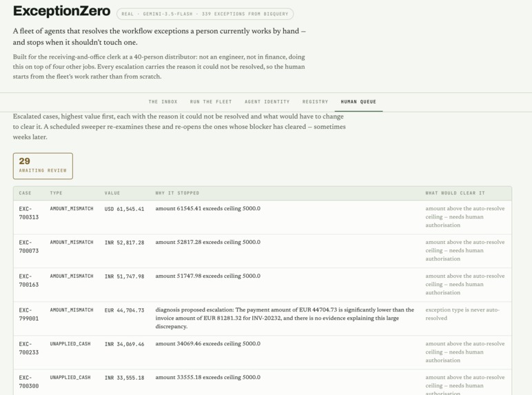Click the USD 61,545.41 value
Image resolution: width=532 pixels, height=395 pixels.
point(124,209)
